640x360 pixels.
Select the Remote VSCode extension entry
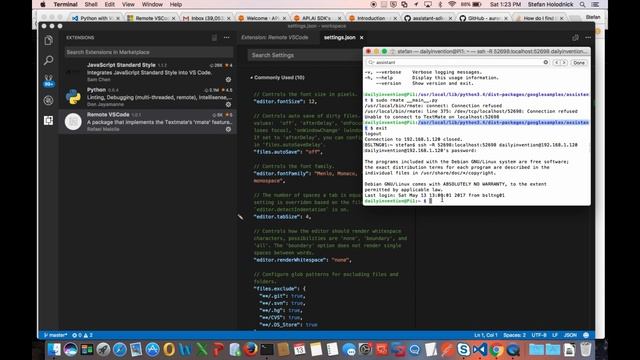click(x=147, y=122)
